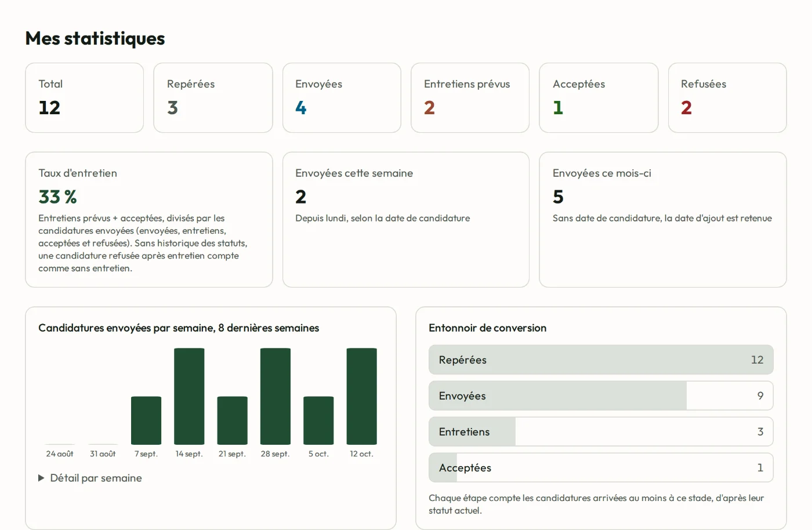Click the Taux d'entretien 33 % value

57,197
